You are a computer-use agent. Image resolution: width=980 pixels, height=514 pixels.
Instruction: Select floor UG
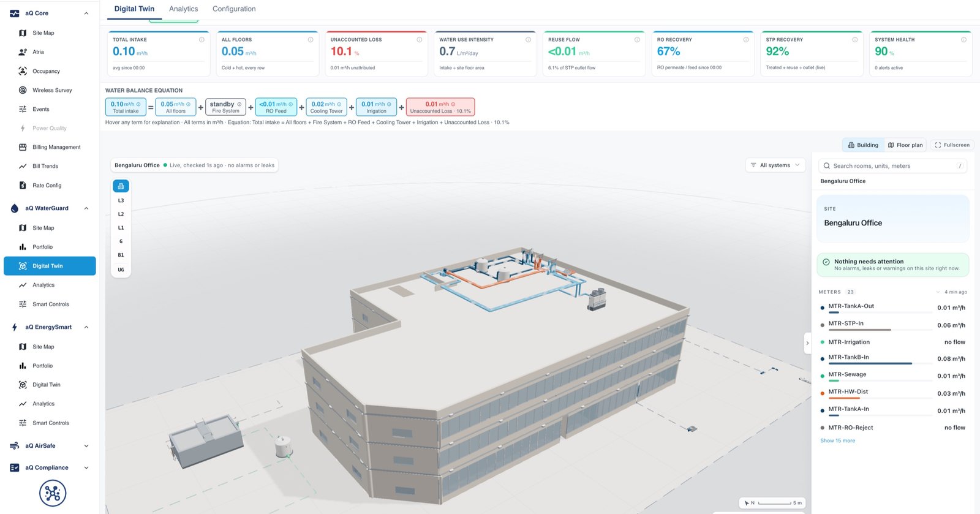pyautogui.click(x=121, y=270)
